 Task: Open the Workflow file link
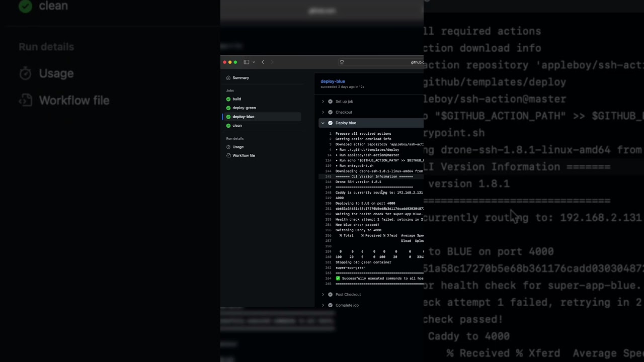244,155
